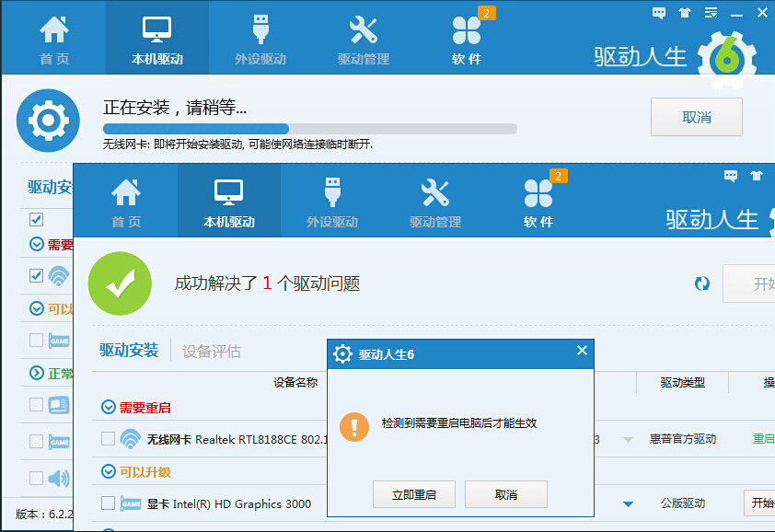The image size is (775, 532).
Task: Tick the 显卡 Intel HD Graphics 3000 checkbox
Action: coord(108,503)
